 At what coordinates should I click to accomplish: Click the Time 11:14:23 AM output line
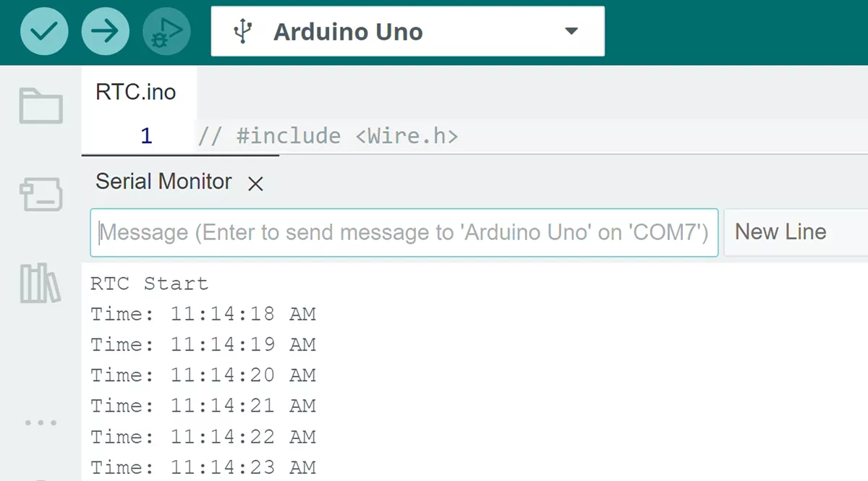pyautogui.click(x=203, y=467)
